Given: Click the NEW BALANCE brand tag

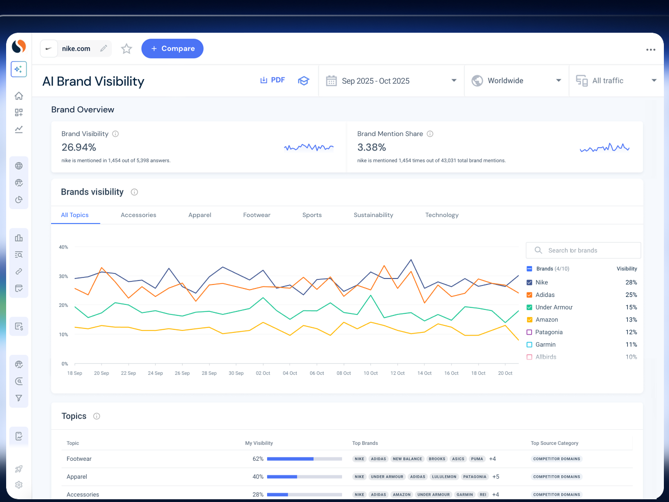Looking at the screenshot, I should (407, 459).
